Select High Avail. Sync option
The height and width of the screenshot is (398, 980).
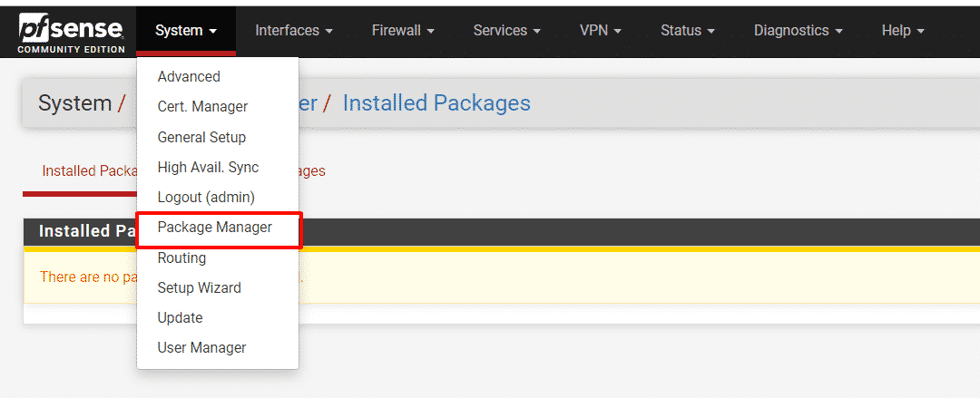(x=208, y=168)
